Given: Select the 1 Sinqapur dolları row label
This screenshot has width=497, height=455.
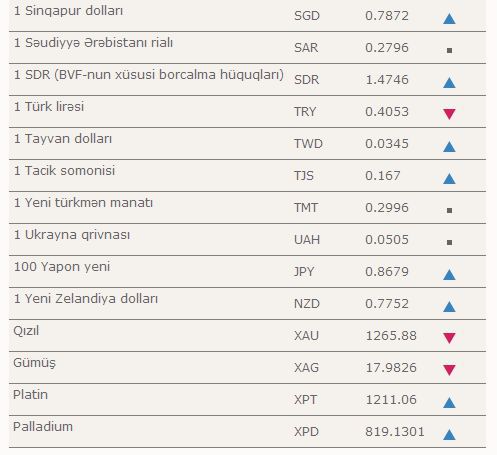Looking at the screenshot, I should pyautogui.click(x=68, y=11).
